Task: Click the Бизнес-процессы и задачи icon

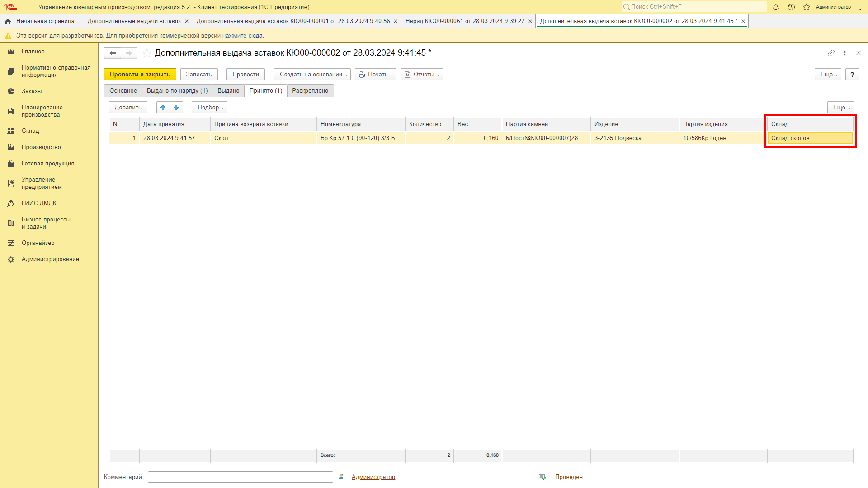Action: pyautogui.click(x=11, y=223)
